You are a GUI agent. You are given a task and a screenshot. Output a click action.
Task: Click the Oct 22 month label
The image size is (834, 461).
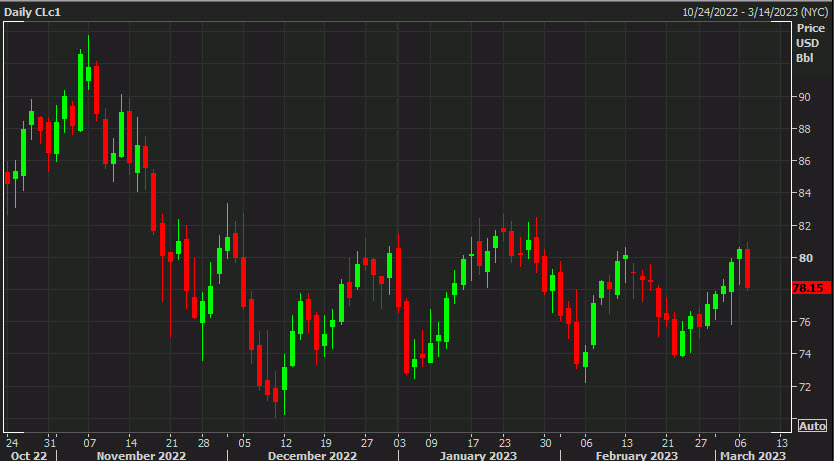tap(29, 455)
